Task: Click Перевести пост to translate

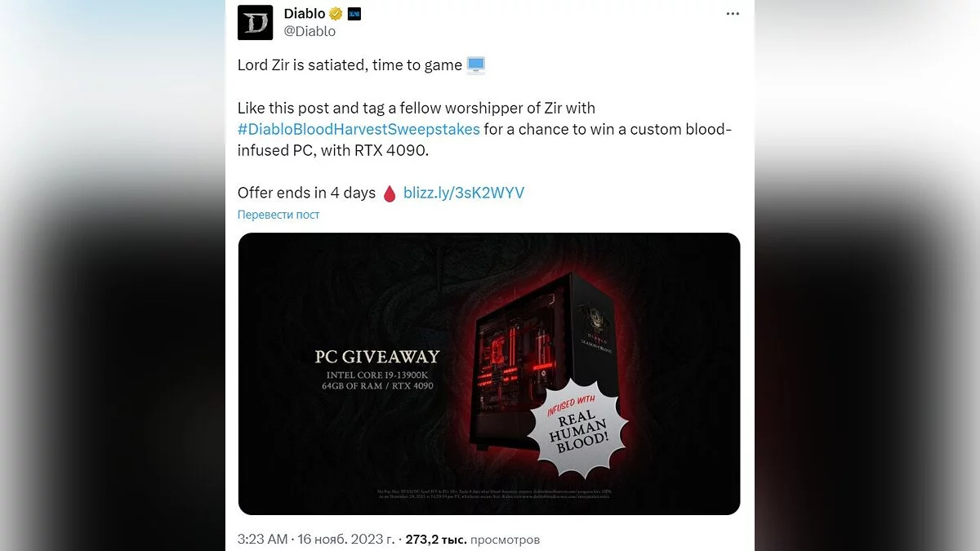Action: pyautogui.click(x=278, y=215)
